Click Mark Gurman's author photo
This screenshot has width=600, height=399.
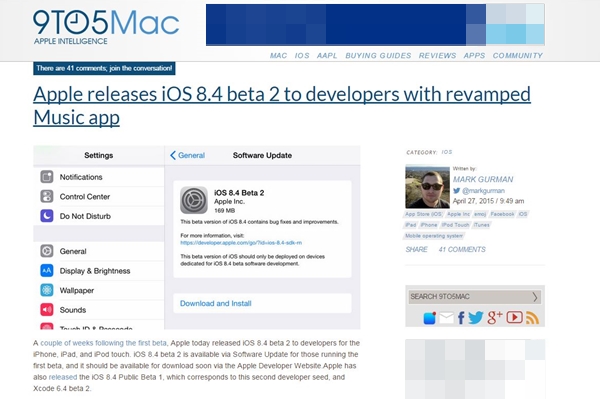[x=427, y=187]
